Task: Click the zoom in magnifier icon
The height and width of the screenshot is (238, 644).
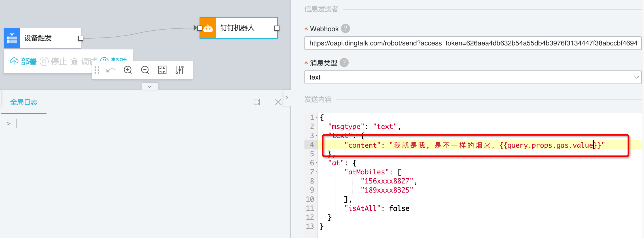Action: [x=128, y=70]
